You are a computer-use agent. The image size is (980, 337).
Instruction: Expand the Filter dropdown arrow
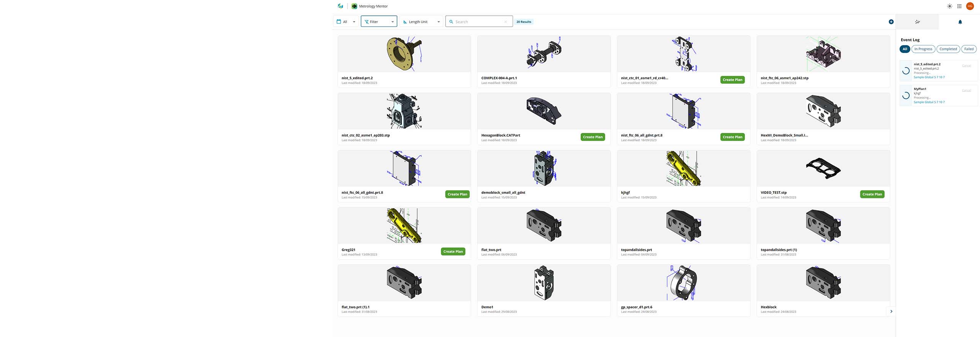[392, 22]
